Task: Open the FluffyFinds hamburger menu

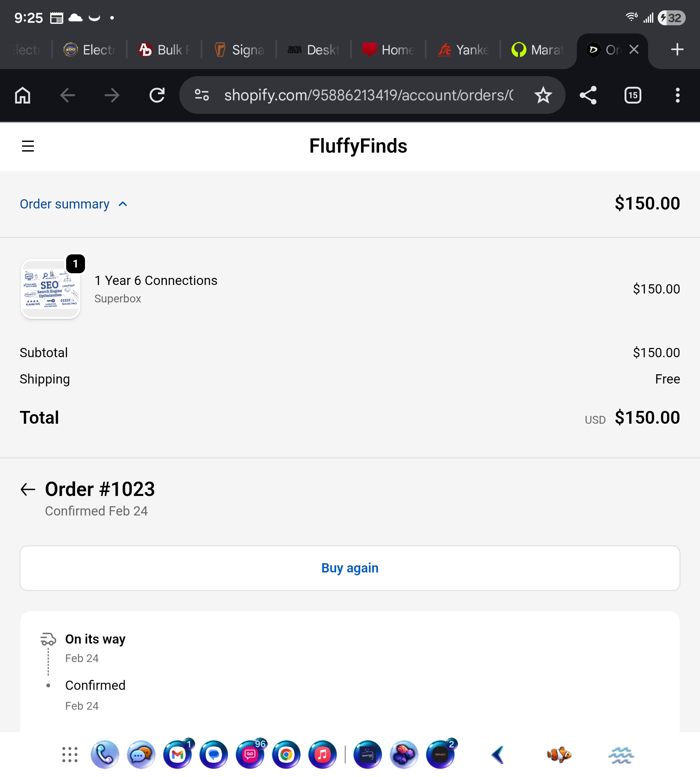Action: tap(28, 146)
